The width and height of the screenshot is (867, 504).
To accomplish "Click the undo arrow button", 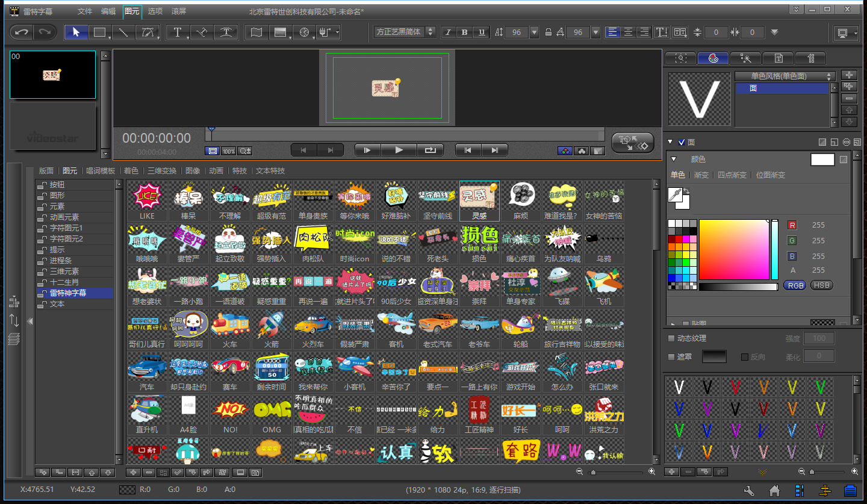I will [22, 33].
